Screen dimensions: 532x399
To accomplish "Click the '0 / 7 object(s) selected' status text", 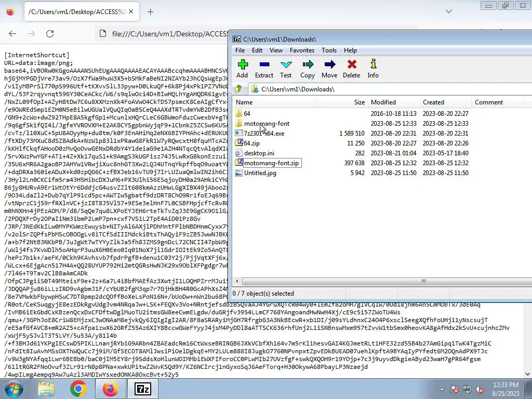I will pos(263,294).
